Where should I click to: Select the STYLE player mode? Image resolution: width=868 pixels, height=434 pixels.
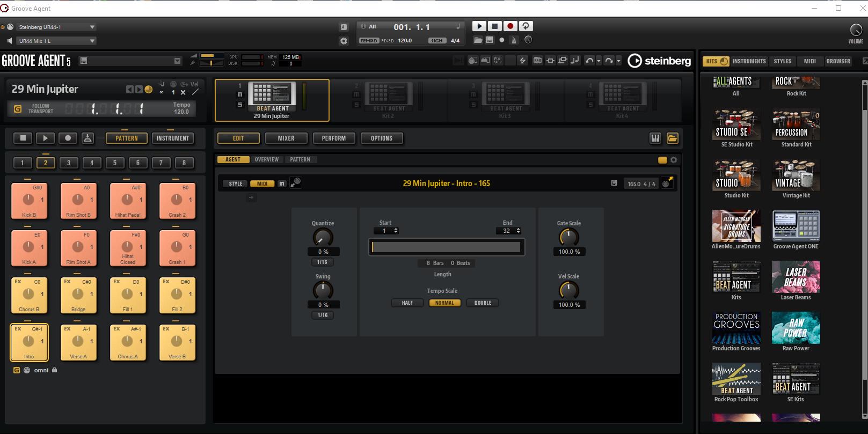tap(236, 183)
